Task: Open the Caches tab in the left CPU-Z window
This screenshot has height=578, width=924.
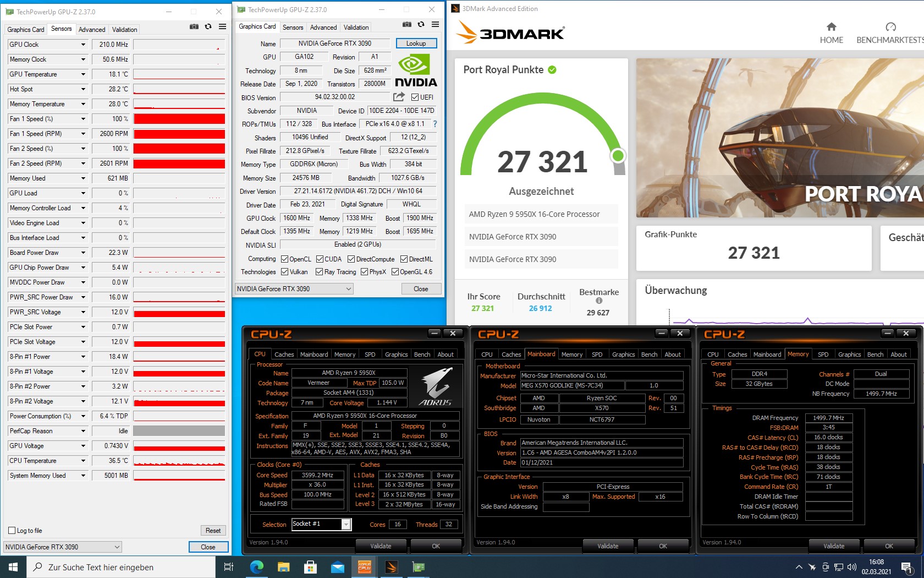Action: click(x=284, y=355)
